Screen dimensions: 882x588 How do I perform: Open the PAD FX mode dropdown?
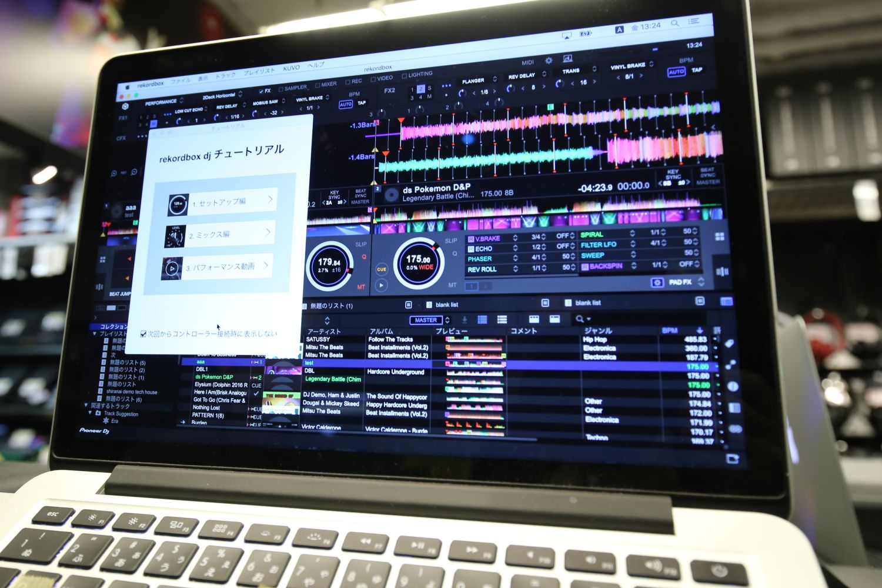686,282
